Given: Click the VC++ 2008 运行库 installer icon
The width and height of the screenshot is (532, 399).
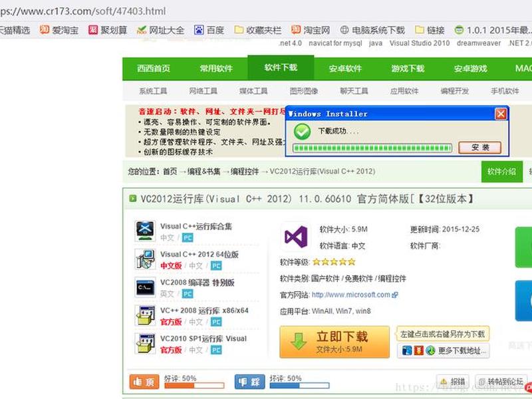Looking at the screenshot, I should pos(145,315).
